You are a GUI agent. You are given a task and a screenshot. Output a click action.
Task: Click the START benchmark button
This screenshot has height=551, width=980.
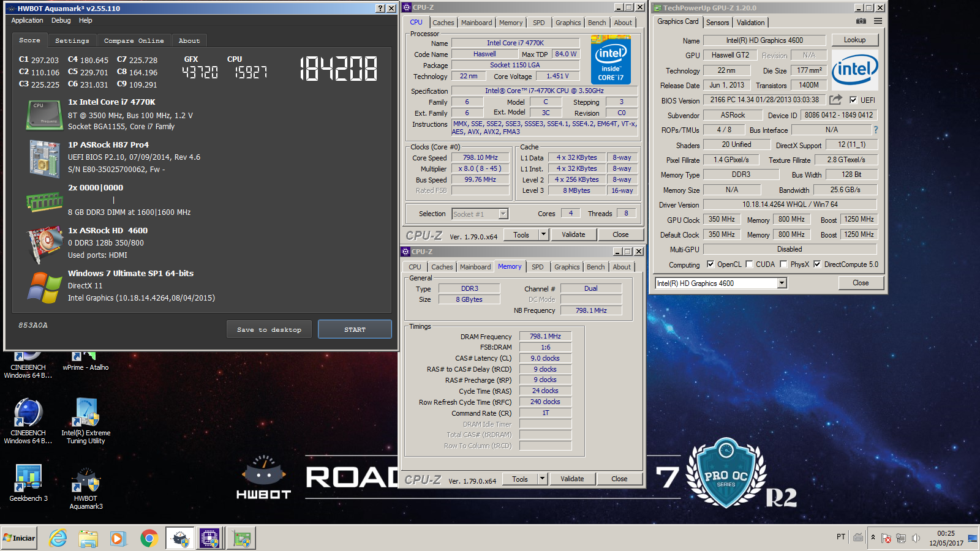355,329
